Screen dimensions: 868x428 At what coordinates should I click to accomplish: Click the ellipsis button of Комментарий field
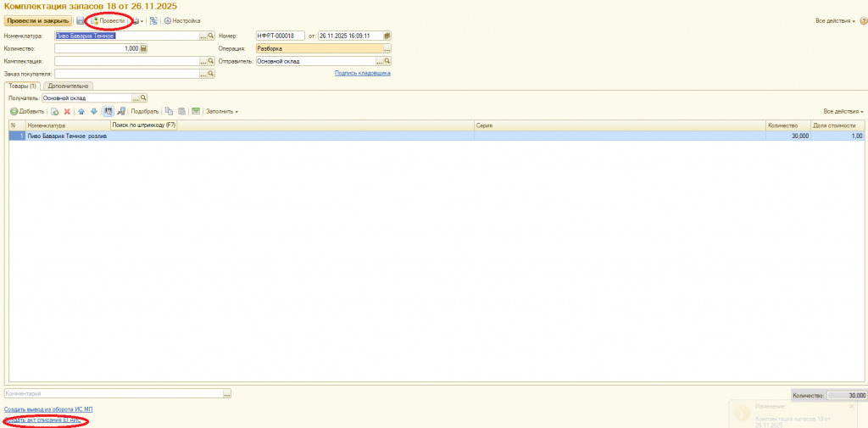pyautogui.click(x=227, y=393)
